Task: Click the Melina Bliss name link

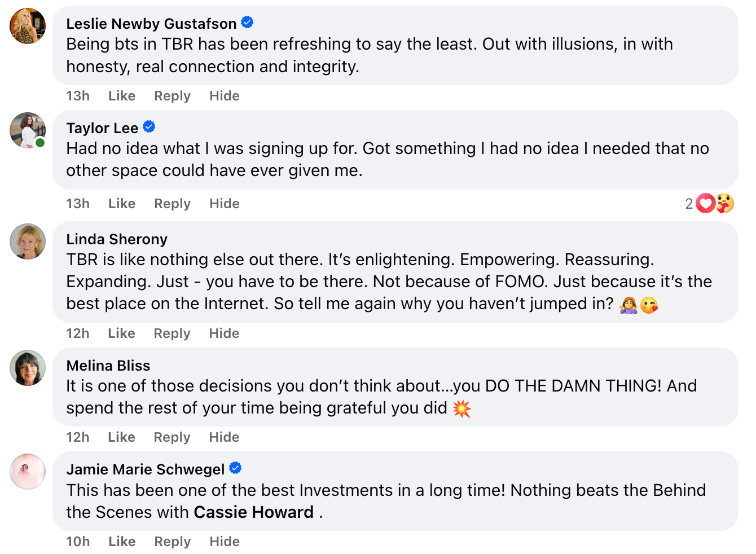Action: [x=108, y=366]
